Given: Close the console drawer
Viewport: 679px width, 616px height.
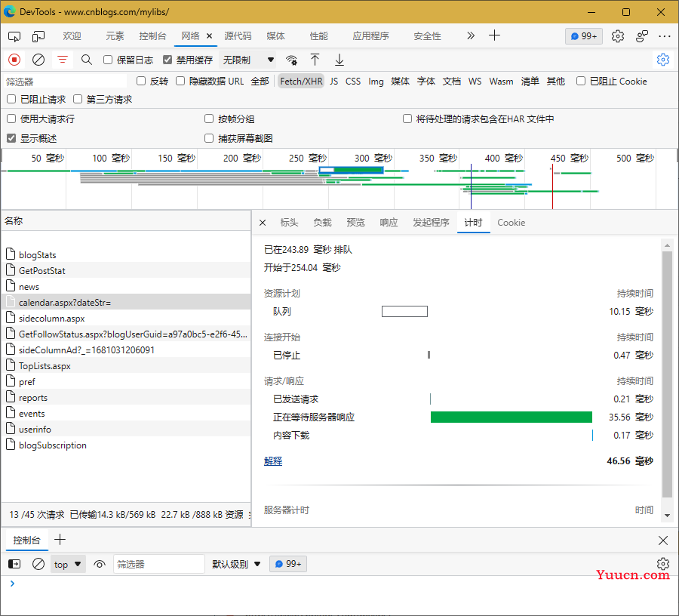Looking at the screenshot, I should point(663,541).
